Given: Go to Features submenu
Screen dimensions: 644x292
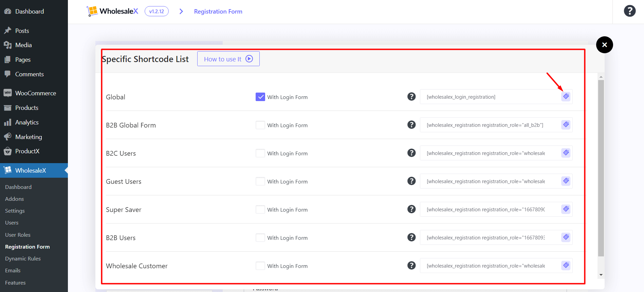Looking at the screenshot, I should coord(15,283).
